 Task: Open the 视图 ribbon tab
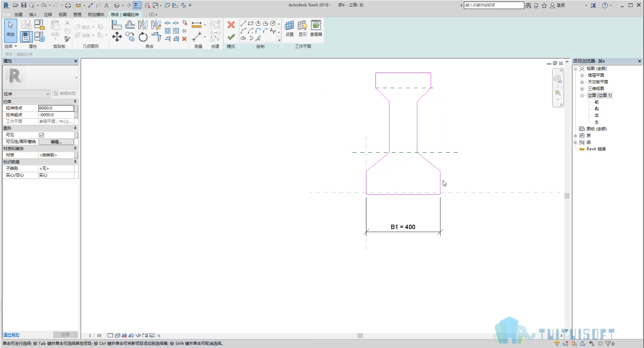(x=63, y=14)
